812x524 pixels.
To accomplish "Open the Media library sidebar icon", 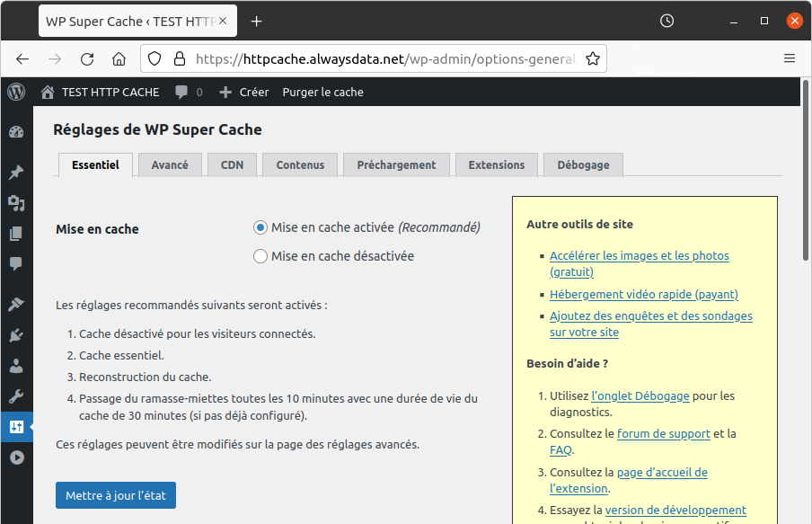I will tap(16, 203).
